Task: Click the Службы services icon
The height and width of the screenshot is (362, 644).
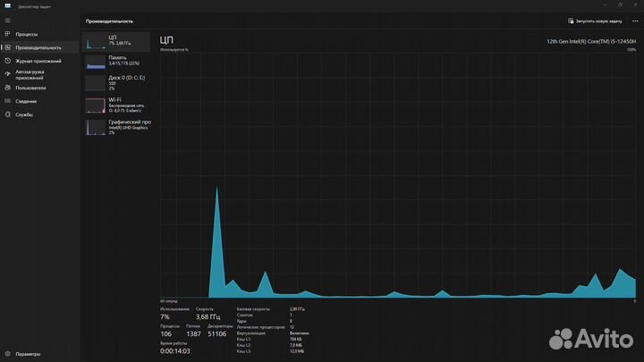Action: (x=7, y=114)
